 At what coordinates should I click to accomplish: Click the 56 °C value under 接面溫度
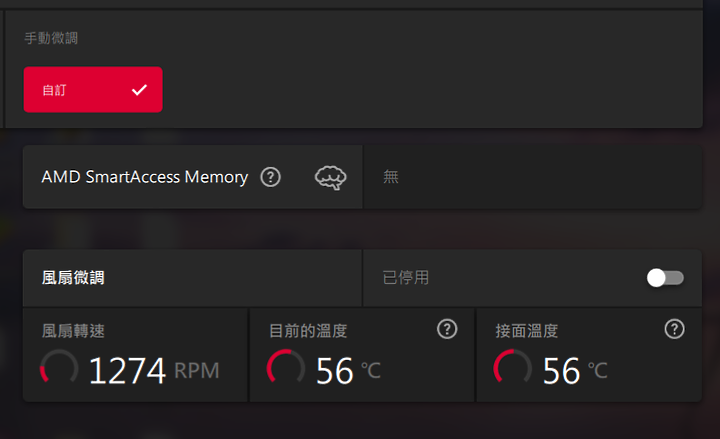point(574,371)
